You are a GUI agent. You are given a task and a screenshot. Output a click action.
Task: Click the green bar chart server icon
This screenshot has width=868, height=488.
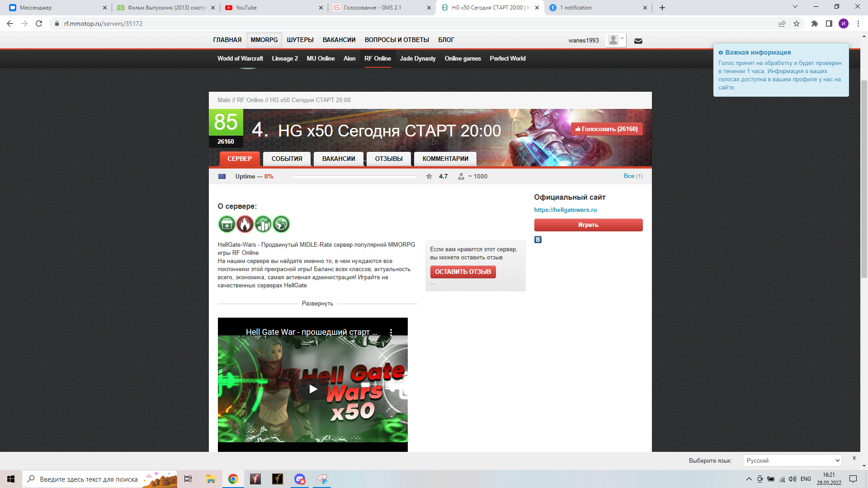click(x=263, y=224)
